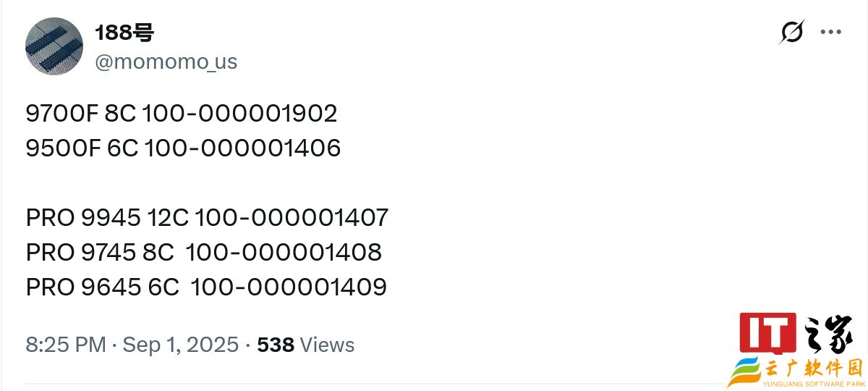The height and width of the screenshot is (391, 868).
Task: Click the 8:25 PM timestamp
Action: click(x=66, y=345)
